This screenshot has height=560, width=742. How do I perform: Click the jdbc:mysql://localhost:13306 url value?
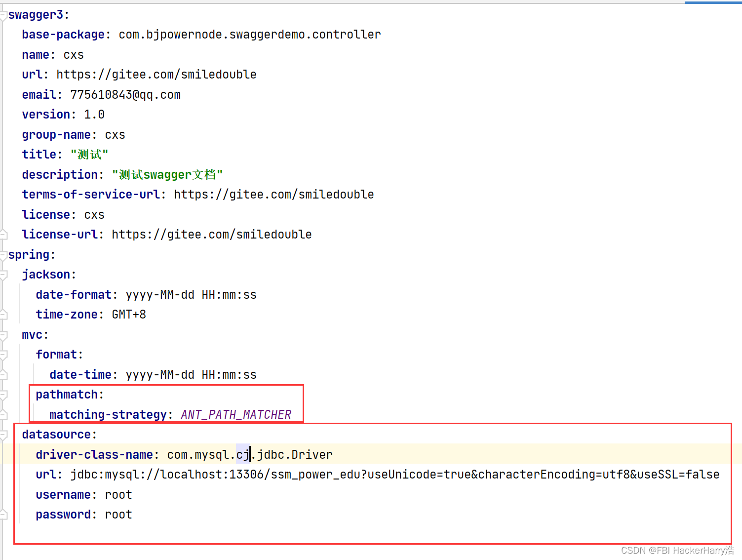pos(395,475)
